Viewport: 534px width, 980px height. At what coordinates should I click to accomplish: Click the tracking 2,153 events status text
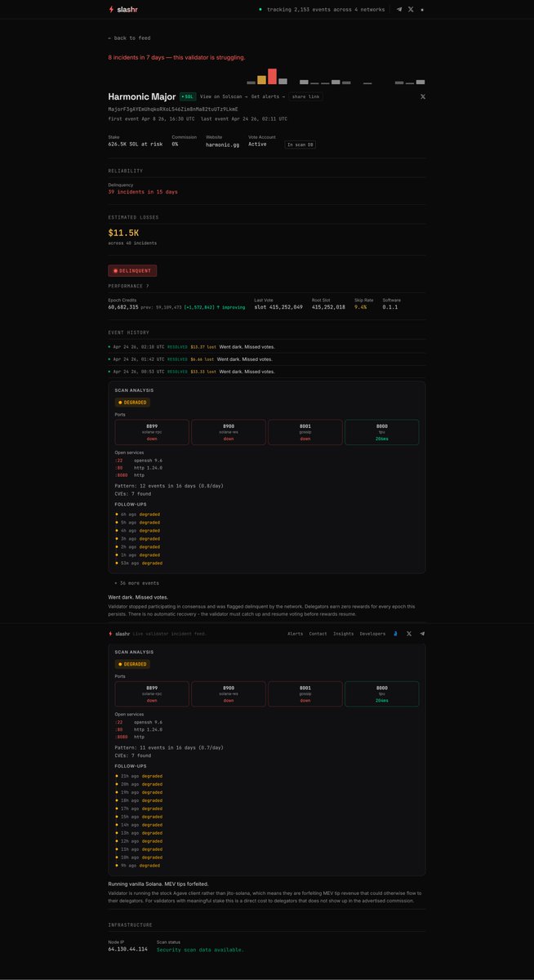tap(327, 9)
